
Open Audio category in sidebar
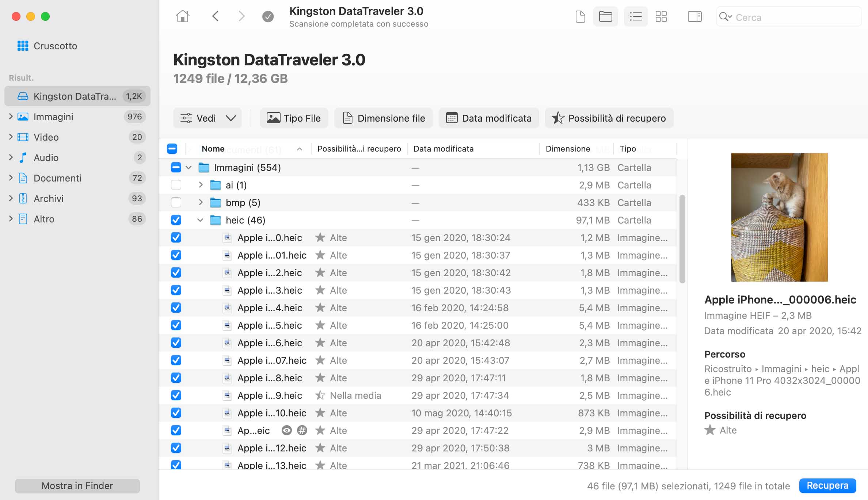pos(77,157)
